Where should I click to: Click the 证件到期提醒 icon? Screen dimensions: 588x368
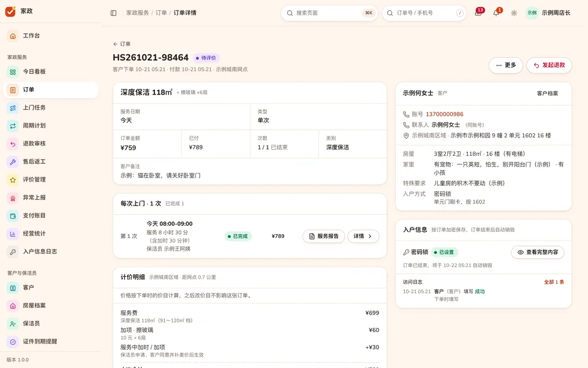tap(13, 342)
